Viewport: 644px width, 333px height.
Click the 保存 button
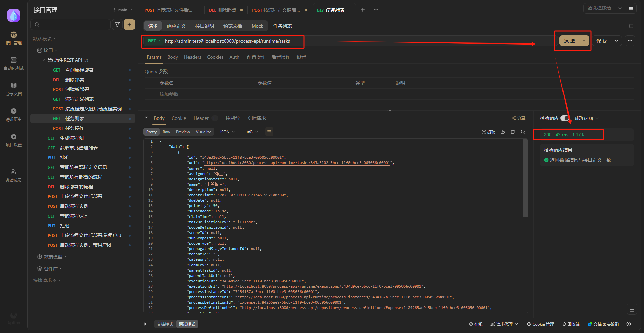click(x=602, y=41)
